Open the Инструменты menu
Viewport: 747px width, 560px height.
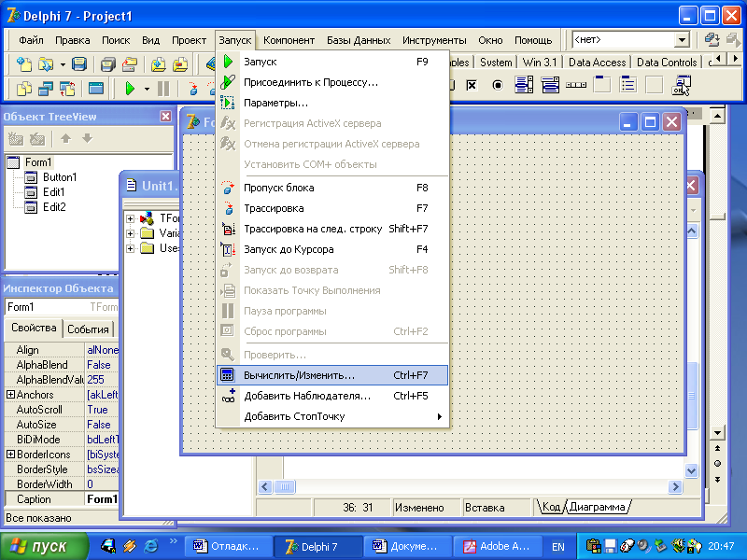(x=434, y=40)
